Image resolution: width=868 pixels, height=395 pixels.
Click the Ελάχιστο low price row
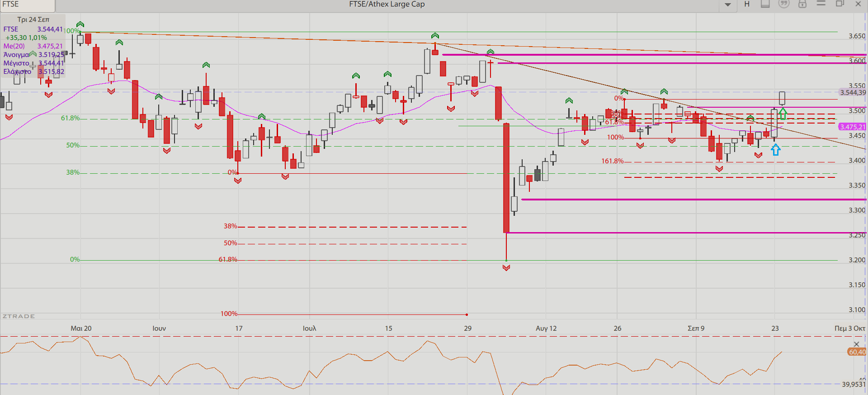[33, 71]
